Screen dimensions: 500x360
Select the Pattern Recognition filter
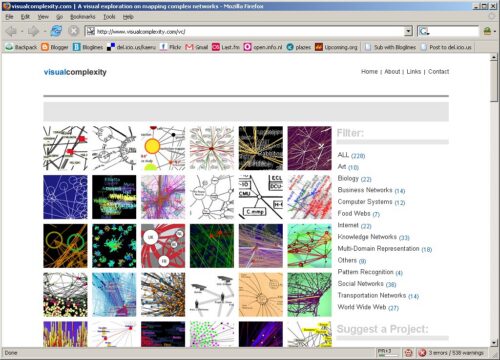click(x=370, y=272)
